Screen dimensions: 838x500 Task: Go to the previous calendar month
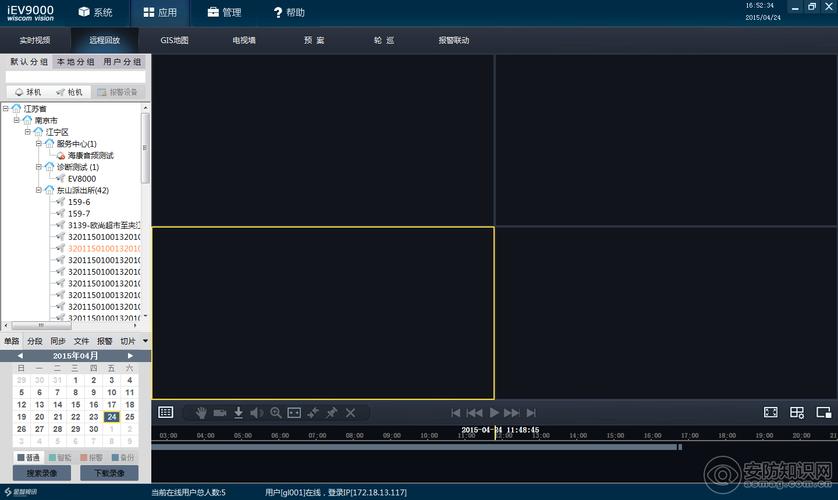20,356
